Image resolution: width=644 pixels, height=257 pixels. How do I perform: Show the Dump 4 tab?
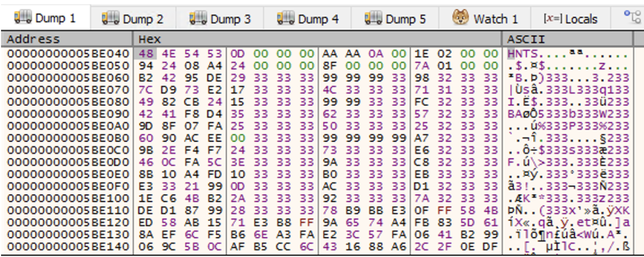pyautogui.click(x=308, y=19)
